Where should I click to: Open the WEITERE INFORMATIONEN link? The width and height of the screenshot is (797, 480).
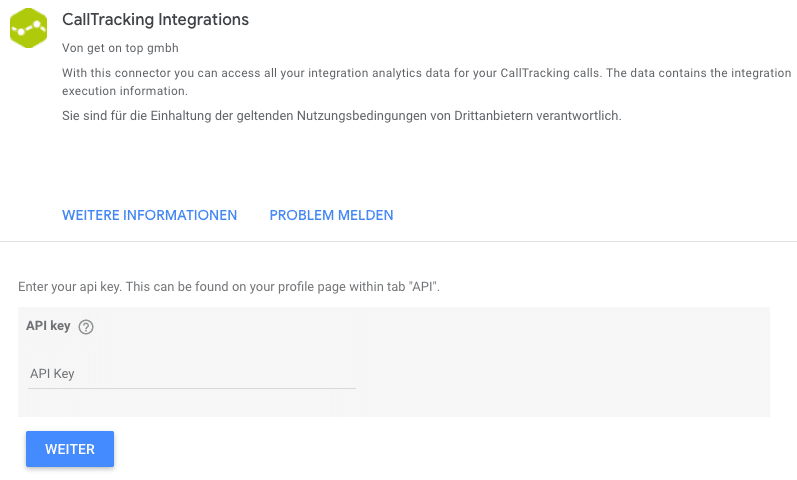click(x=149, y=215)
